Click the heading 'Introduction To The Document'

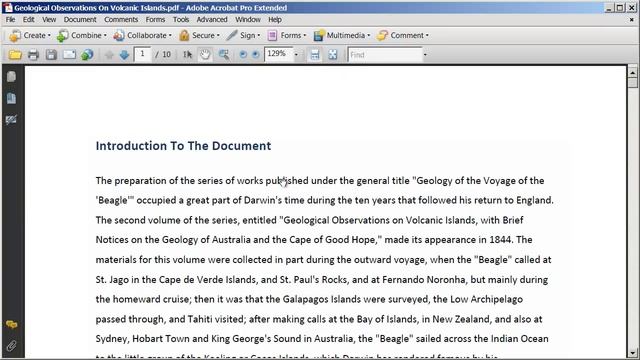(183, 146)
